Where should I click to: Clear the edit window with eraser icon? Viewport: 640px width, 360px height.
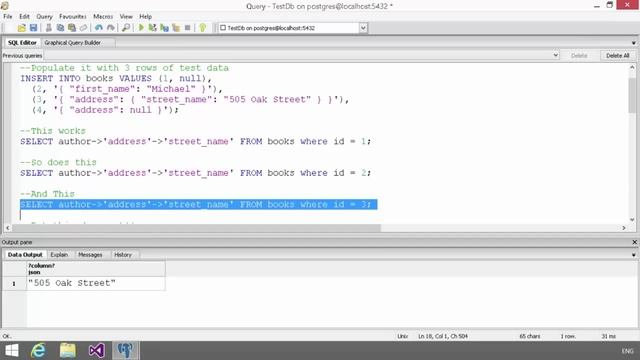point(83,28)
